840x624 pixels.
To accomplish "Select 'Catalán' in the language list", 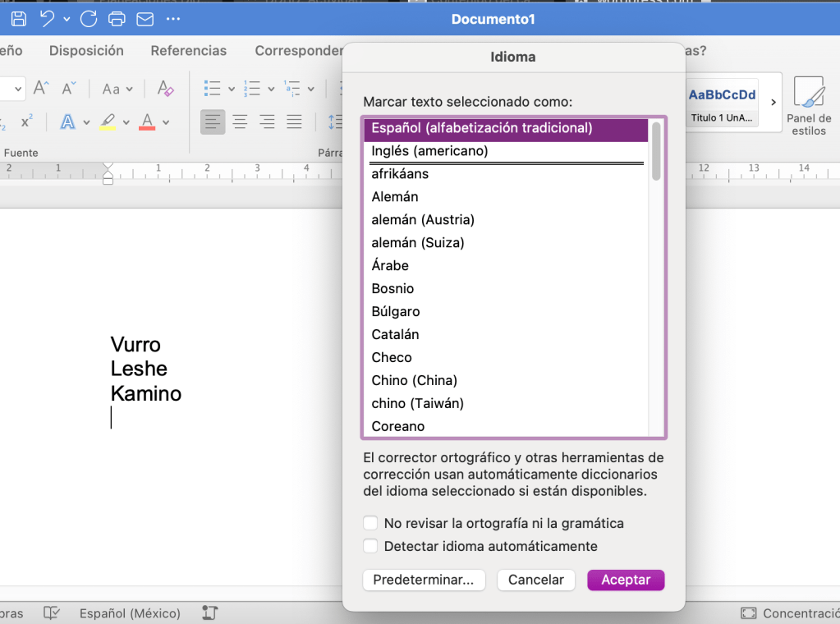I will click(x=395, y=334).
